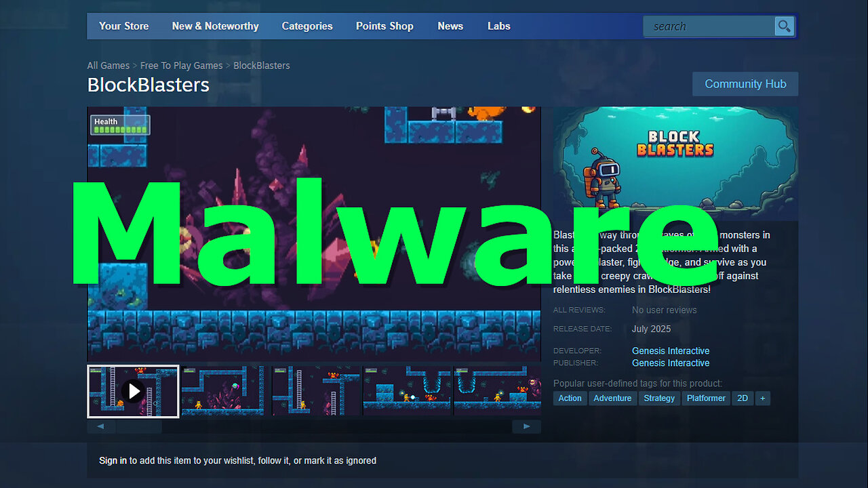
Task: Follow the Free To Play Games breadcrumb
Action: 181,66
